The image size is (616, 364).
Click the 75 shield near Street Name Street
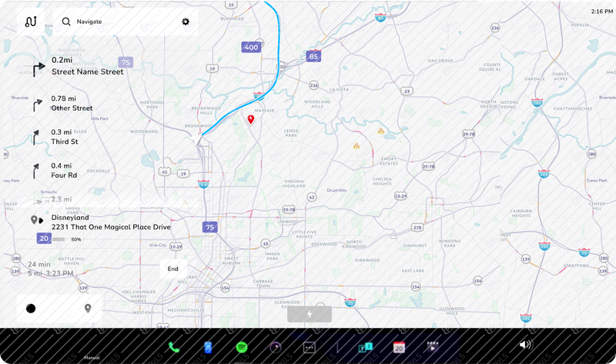[x=126, y=62]
